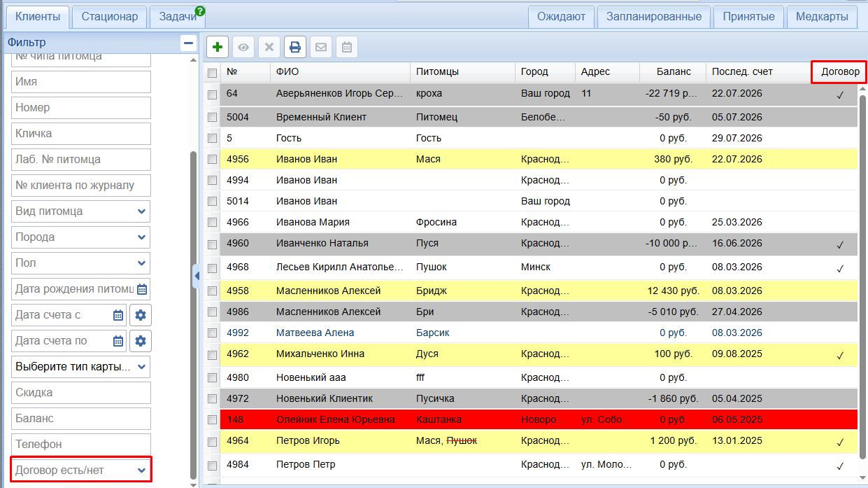
Task: Check the row for Аверьяненков Игорь
Action: pyautogui.click(x=213, y=94)
